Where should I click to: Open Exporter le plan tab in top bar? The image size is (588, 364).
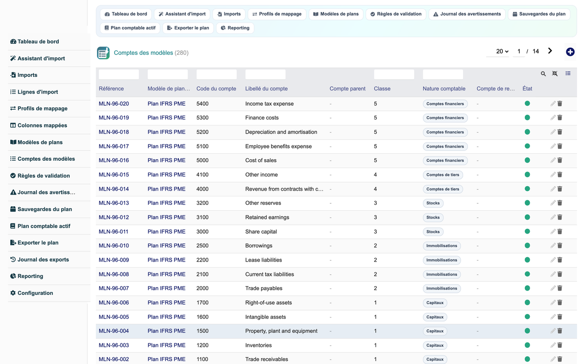[188, 28]
